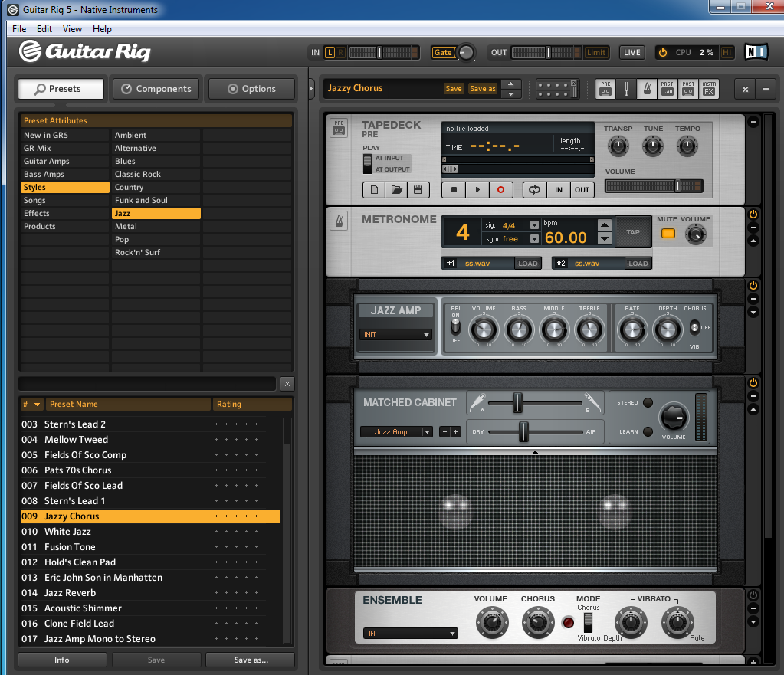This screenshot has height=675, width=784.
Task: Open the virtual rack controller icon
Action: pyautogui.click(x=556, y=89)
